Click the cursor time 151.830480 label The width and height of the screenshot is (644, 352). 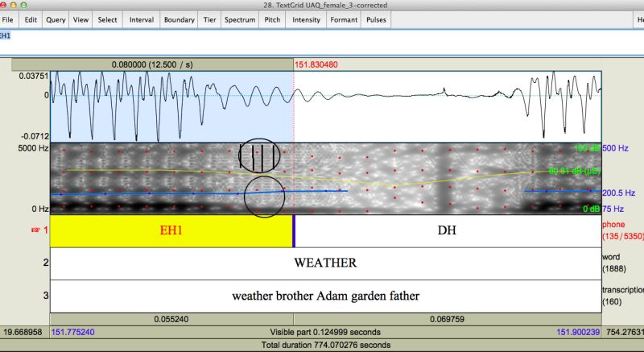[316, 64]
